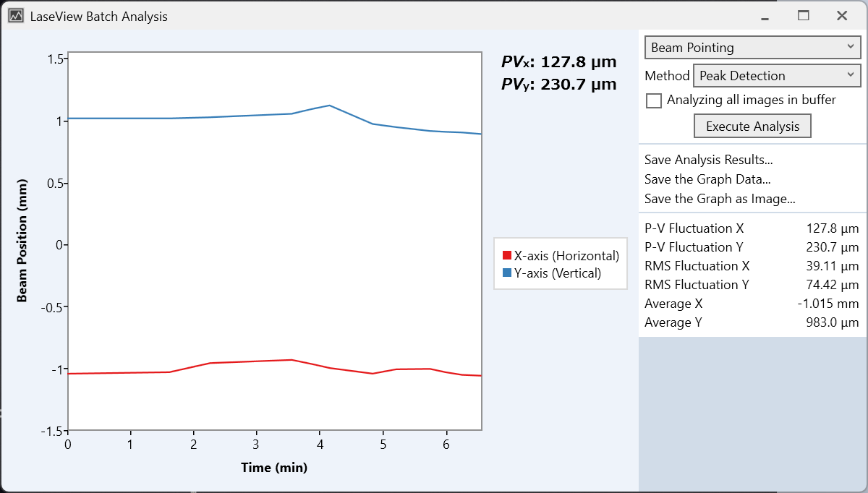
Task: Open the Beam Pointing analysis dropdown
Action: 752,48
